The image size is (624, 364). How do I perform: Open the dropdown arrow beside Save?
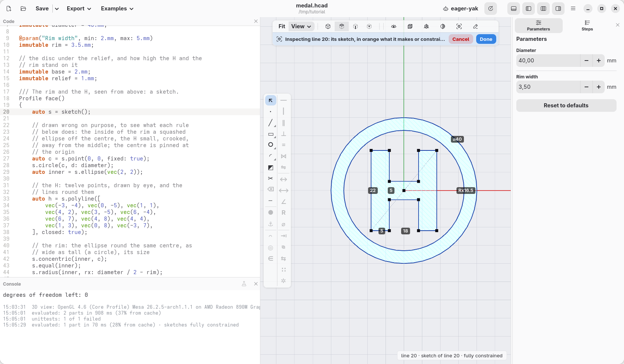click(x=56, y=9)
